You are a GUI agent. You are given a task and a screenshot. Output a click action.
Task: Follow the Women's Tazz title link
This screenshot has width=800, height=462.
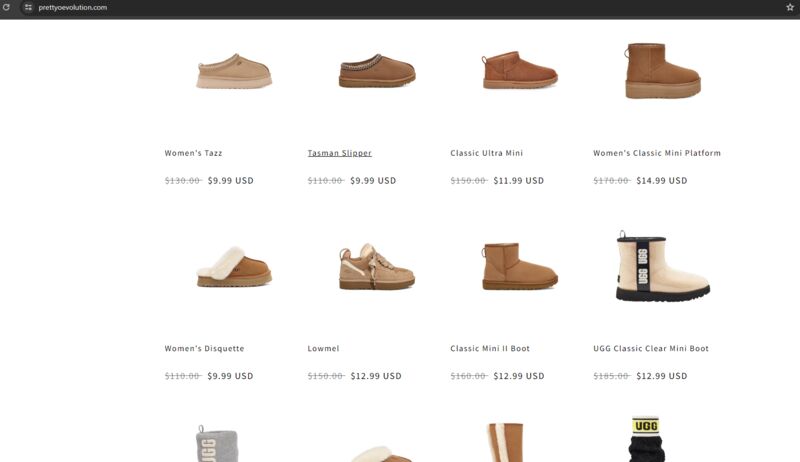[x=193, y=153]
